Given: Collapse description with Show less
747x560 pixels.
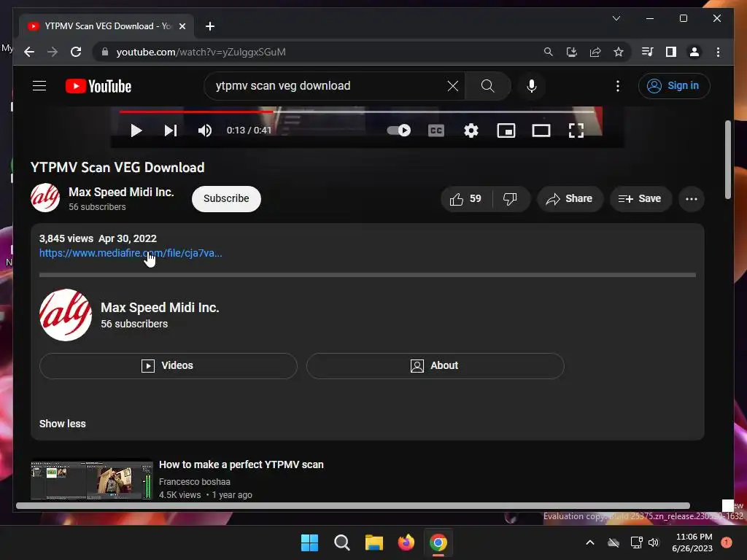Looking at the screenshot, I should pyautogui.click(x=63, y=424).
